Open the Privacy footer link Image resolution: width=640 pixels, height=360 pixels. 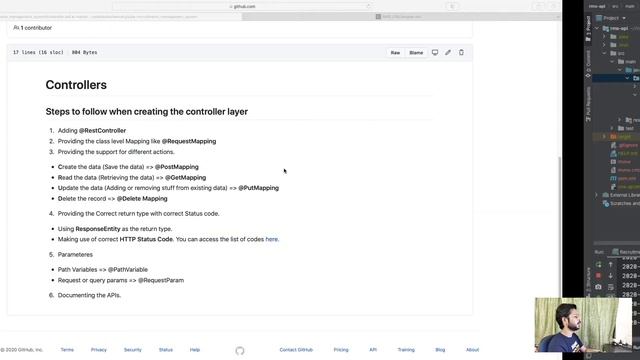pos(98,350)
